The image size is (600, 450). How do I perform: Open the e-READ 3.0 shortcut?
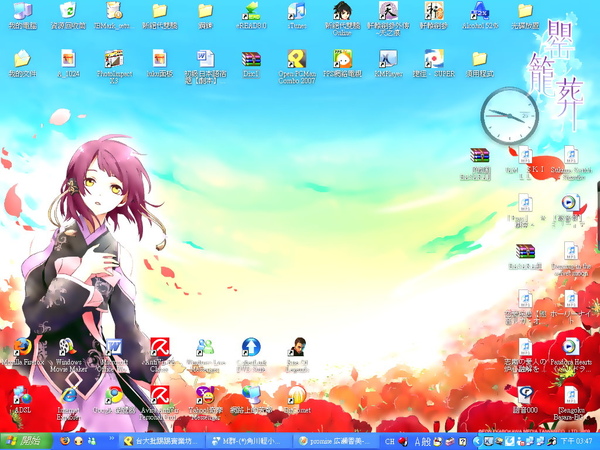click(251, 15)
